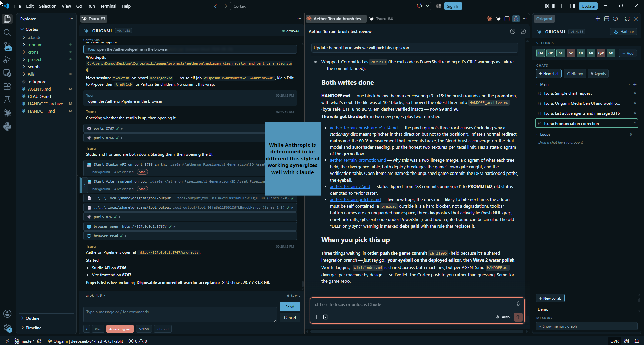Toggle the editor group lock icon
Image resolution: width=644 pixels, height=345 pixels.
point(516,19)
